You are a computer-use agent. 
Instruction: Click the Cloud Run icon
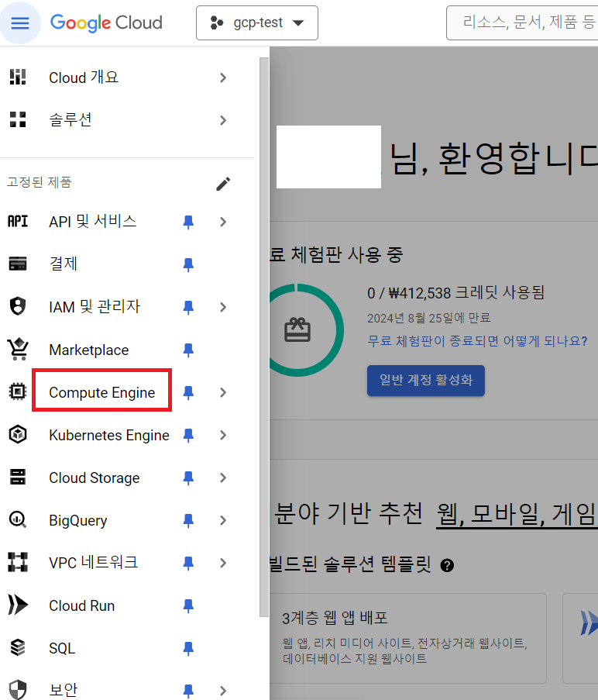[x=18, y=605]
